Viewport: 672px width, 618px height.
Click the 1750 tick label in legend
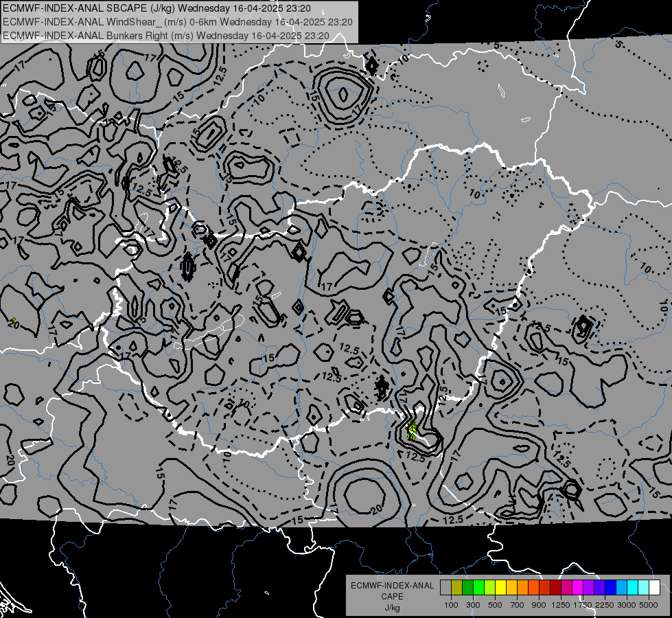583,605
